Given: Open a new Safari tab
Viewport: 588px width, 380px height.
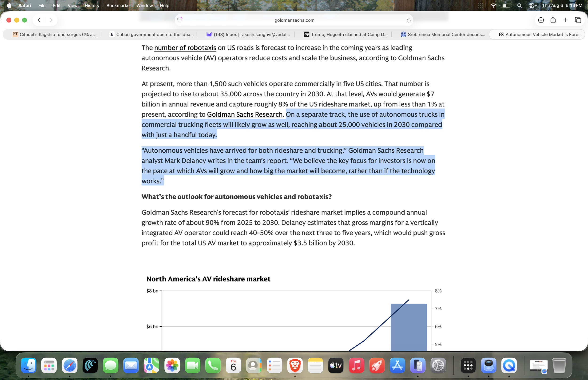Looking at the screenshot, I should pos(566,20).
